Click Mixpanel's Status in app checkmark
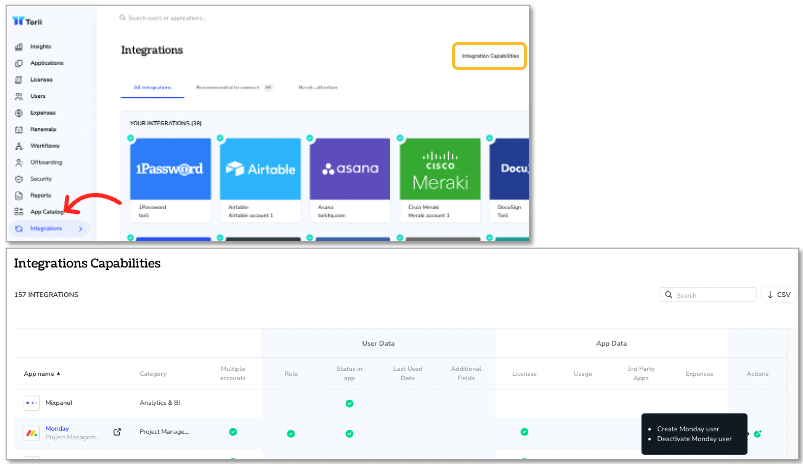 pos(349,404)
